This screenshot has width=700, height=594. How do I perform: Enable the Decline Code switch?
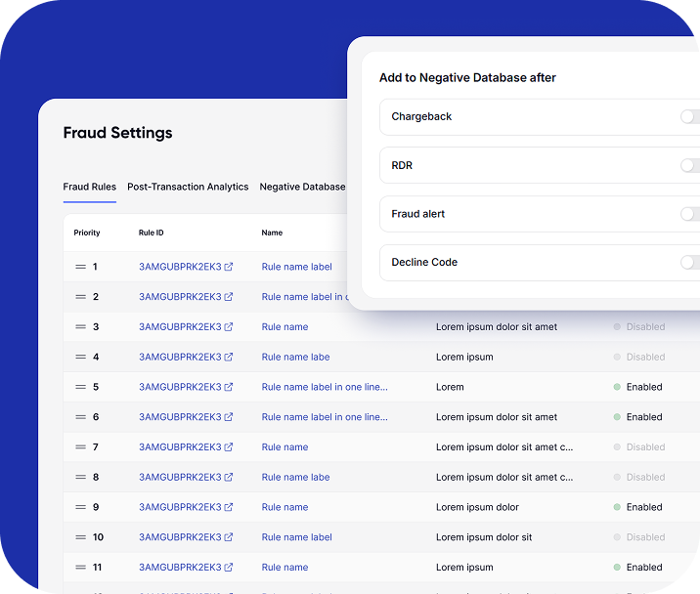(690, 263)
